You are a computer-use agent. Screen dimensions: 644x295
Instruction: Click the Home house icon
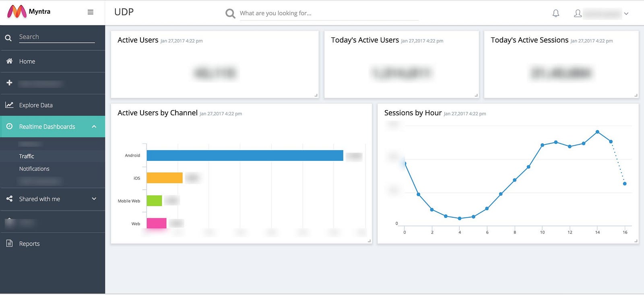(9, 61)
